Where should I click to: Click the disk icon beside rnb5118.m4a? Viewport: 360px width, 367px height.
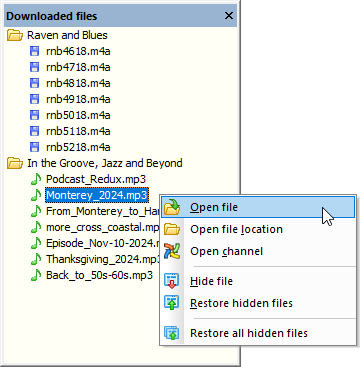(34, 131)
